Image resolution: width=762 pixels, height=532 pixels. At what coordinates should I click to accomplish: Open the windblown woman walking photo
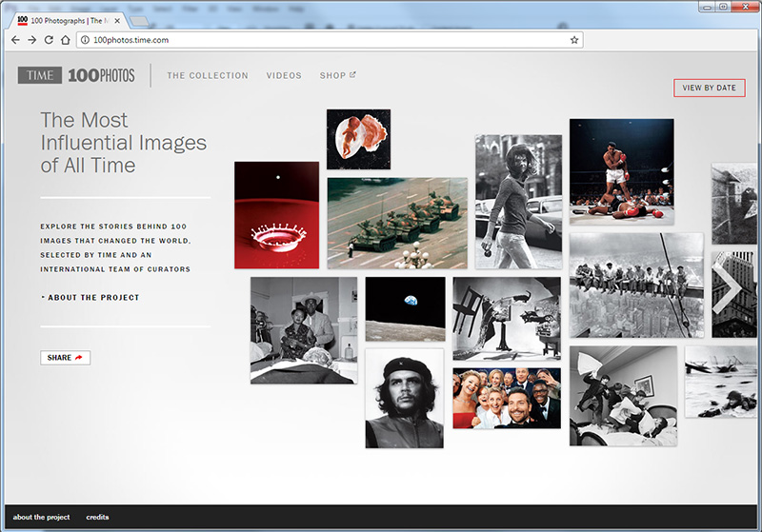(518, 202)
